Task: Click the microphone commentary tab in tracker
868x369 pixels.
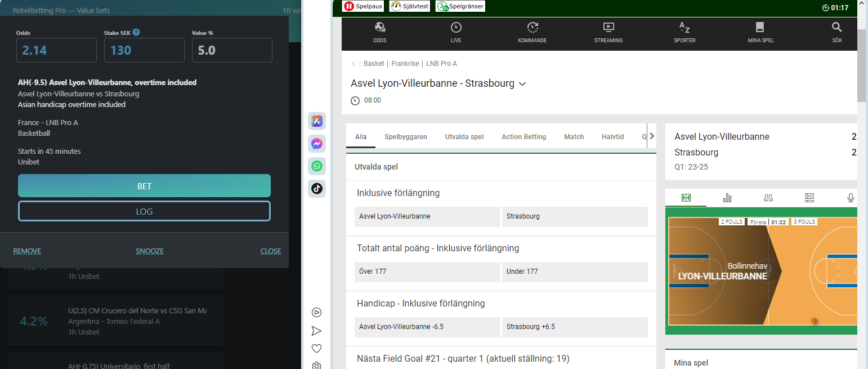Action: (851, 198)
